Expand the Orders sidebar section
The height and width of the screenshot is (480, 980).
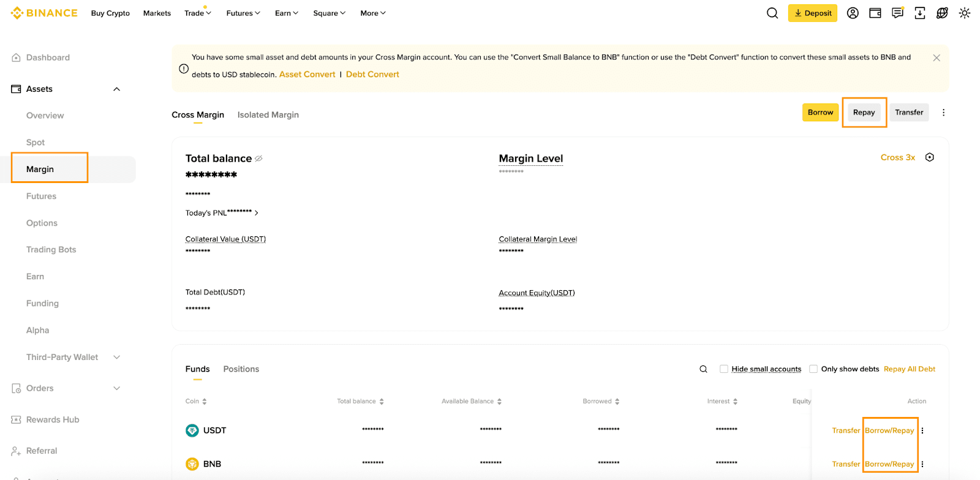click(x=117, y=388)
